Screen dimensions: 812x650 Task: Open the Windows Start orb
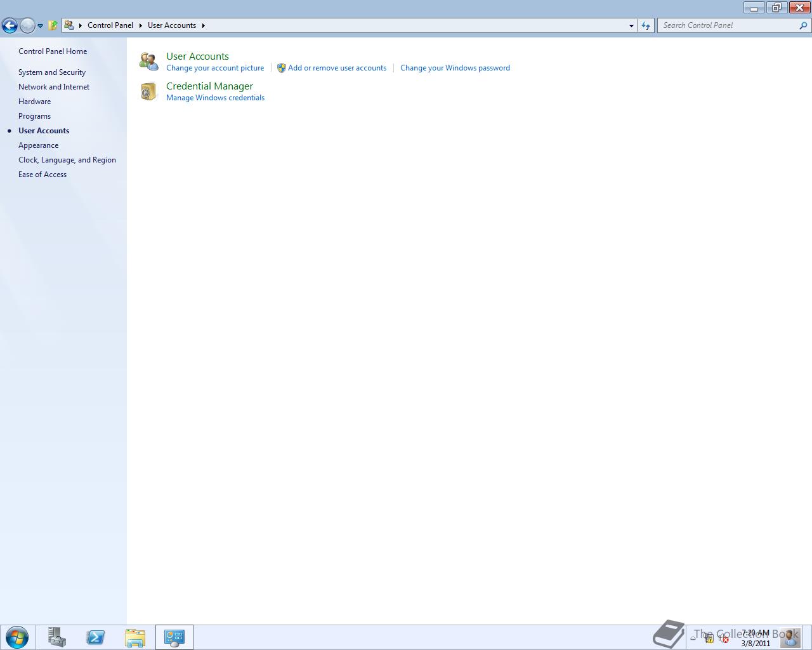coord(17,637)
